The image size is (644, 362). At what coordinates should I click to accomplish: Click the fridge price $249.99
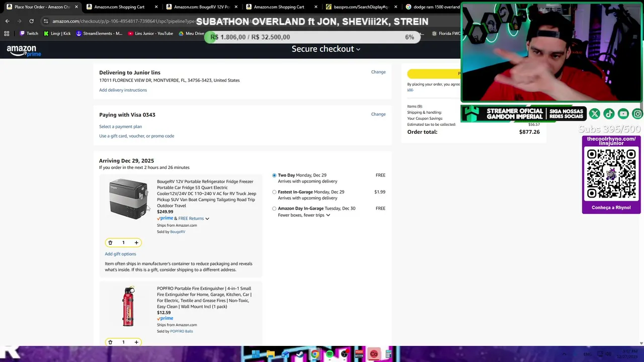click(165, 212)
